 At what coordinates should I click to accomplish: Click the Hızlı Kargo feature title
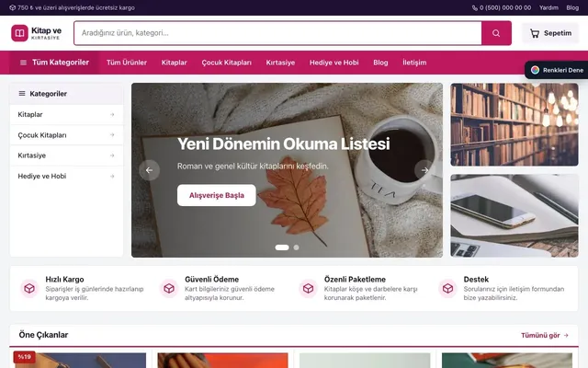point(64,280)
